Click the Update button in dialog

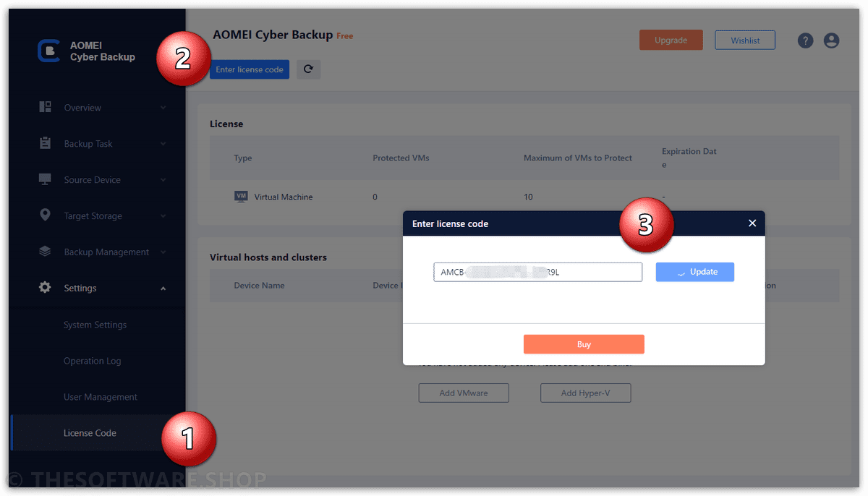click(x=695, y=272)
